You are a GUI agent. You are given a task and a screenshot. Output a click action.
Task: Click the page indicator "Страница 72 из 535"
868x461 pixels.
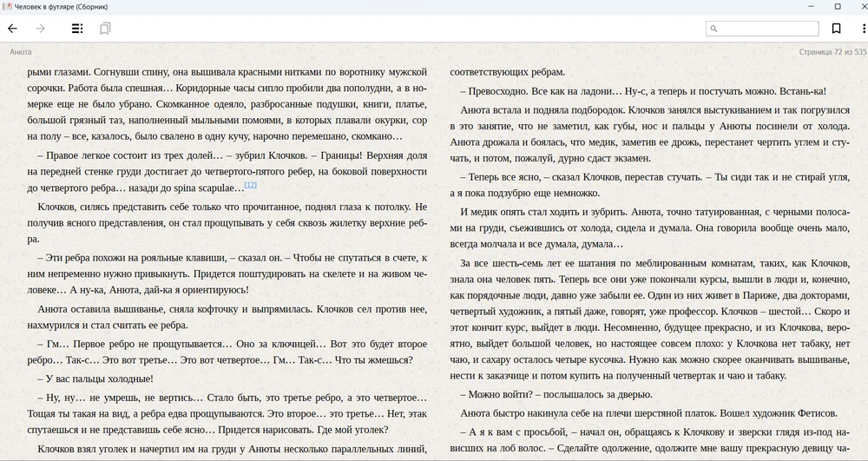(x=832, y=52)
